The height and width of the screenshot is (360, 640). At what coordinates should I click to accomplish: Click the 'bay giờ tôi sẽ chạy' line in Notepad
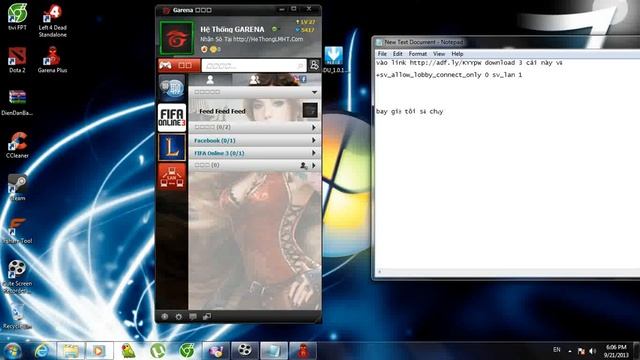(409, 111)
